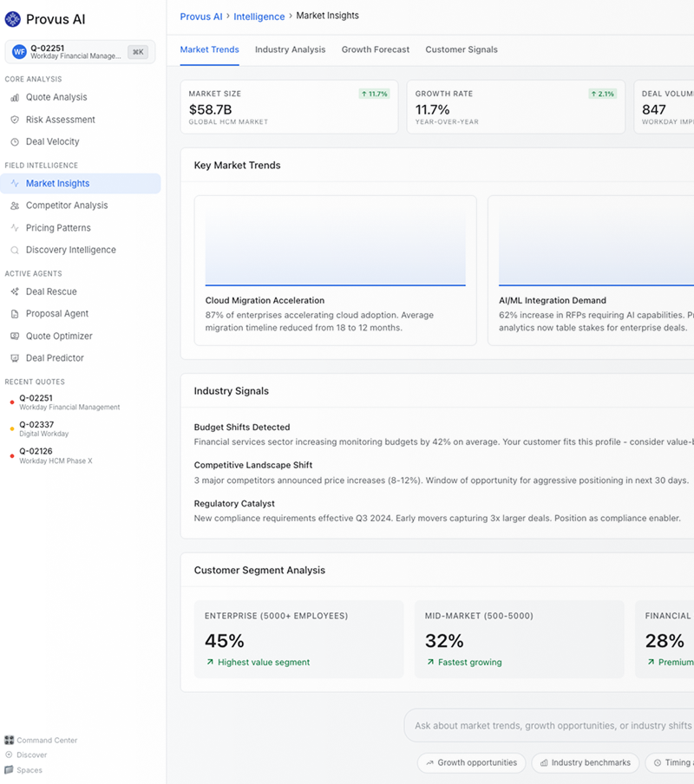Open the Cloud Migration Acceleration trend card
694x784 pixels.
click(x=335, y=271)
